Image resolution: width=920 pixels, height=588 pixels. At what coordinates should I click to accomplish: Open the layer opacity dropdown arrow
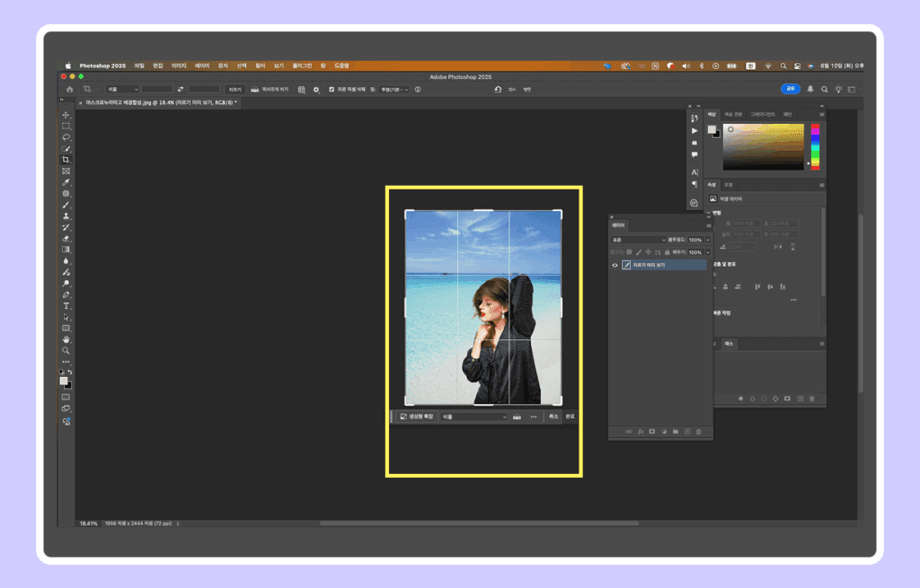pyautogui.click(x=708, y=240)
